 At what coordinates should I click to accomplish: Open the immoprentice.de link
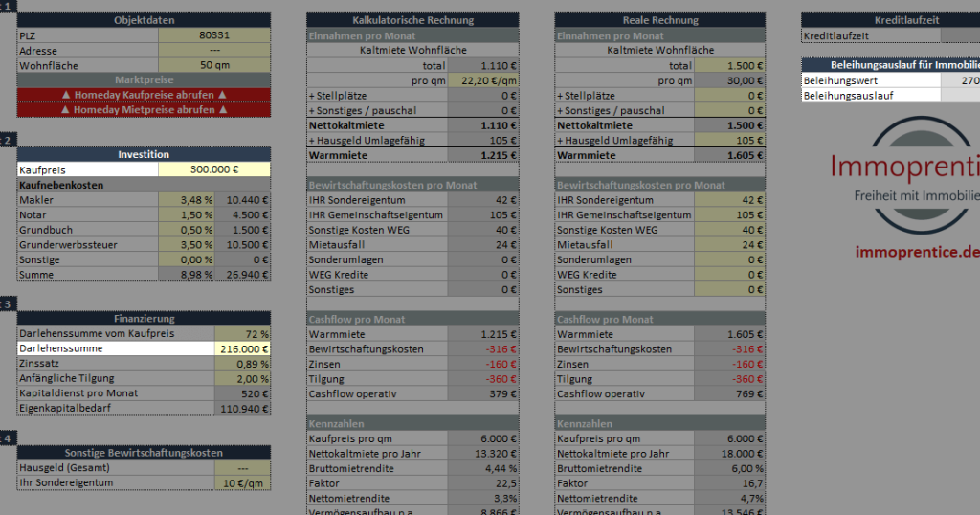(917, 252)
